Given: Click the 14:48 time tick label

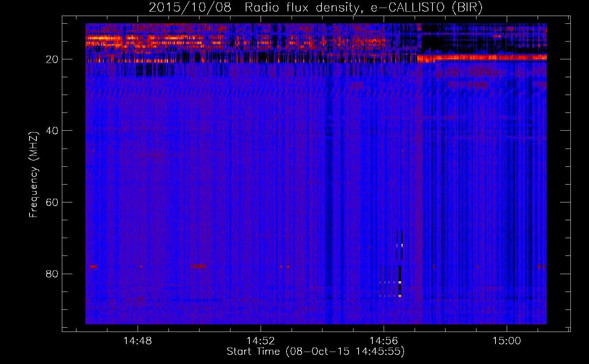Looking at the screenshot, I should coord(138,341).
